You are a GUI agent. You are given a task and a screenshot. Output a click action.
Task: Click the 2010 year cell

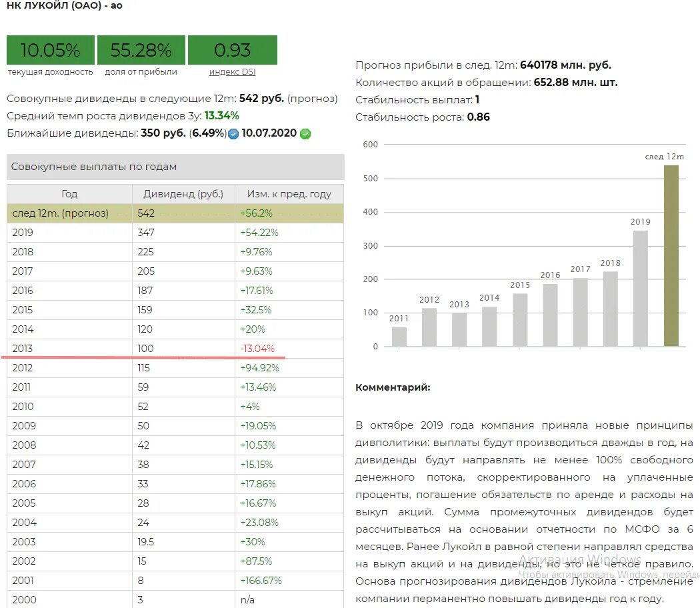(69, 407)
